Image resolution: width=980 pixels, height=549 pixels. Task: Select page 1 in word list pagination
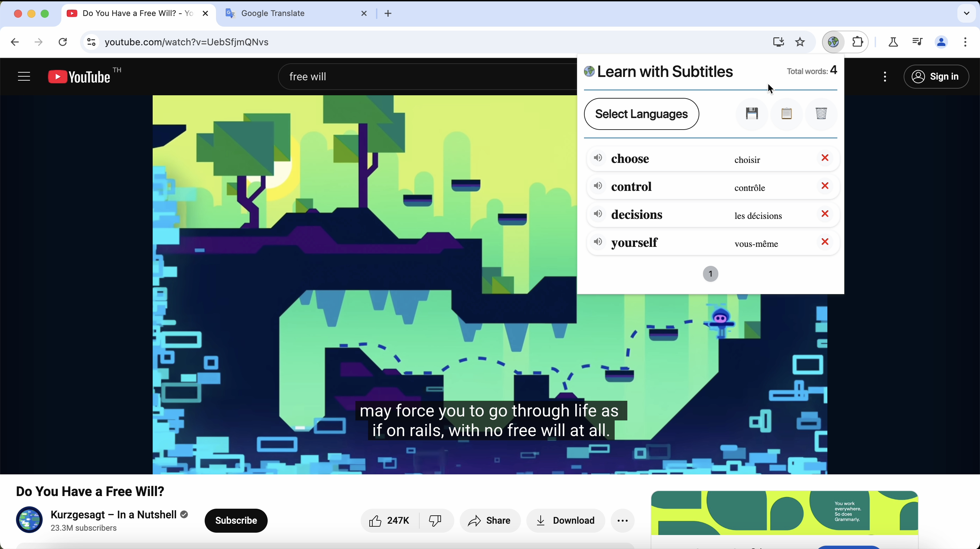(x=710, y=274)
